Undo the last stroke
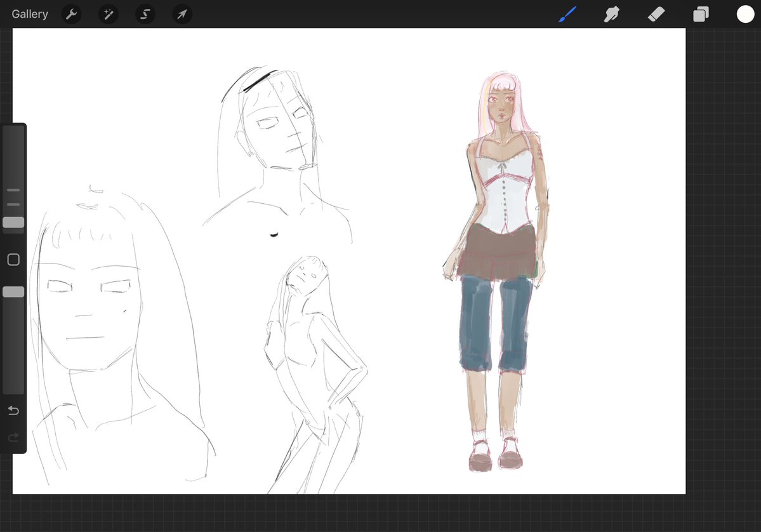Screen dimensions: 761x532 coord(13,411)
